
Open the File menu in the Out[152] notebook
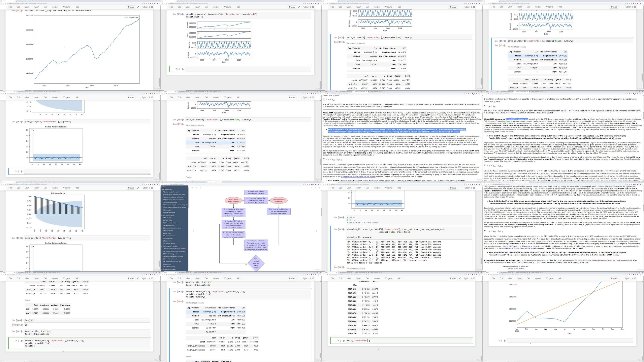(x=10, y=7)
